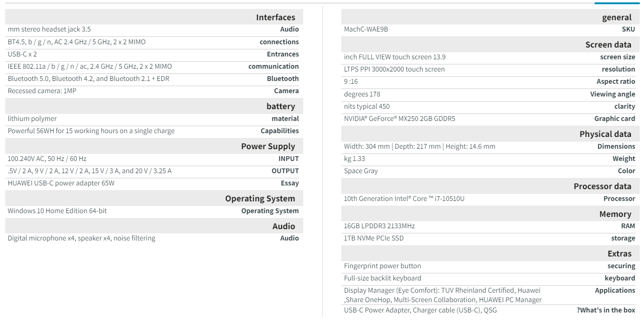Select the battery section header
Screen dimensions: 644x320
pos(281,106)
